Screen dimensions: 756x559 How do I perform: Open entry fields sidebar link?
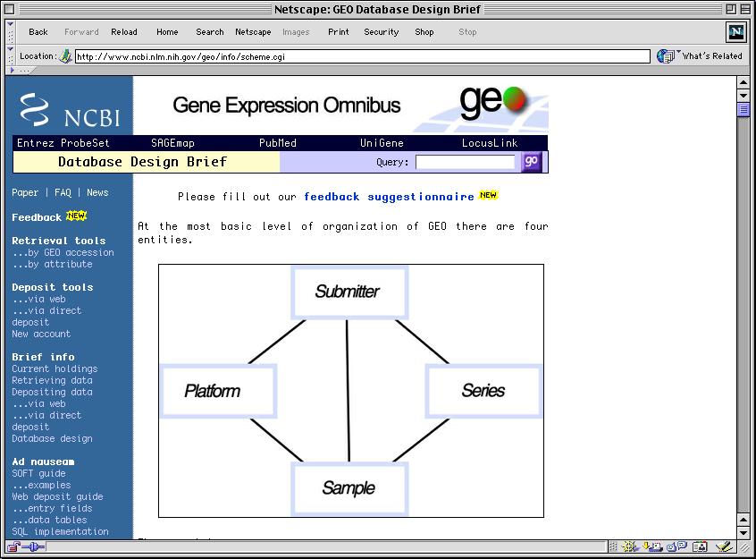click(53, 508)
